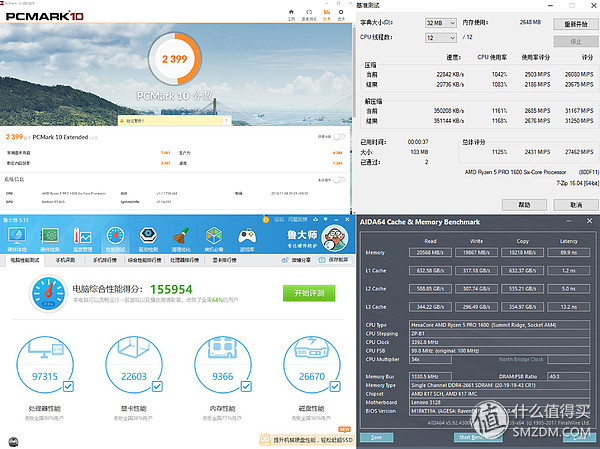
Task: Open Lu Dashi temperature management thermometer icon
Action: coord(83,238)
